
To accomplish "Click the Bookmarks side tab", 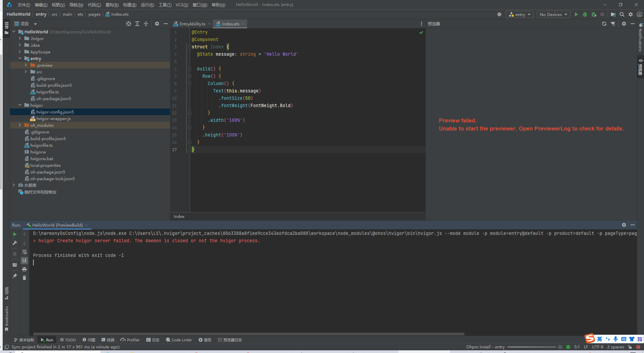I will pyautogui.click(x=6, y=319).
